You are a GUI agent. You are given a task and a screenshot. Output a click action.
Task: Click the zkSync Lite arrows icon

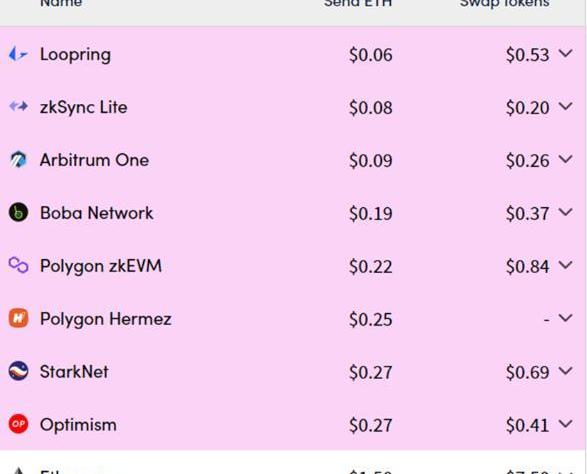point(18,107)
